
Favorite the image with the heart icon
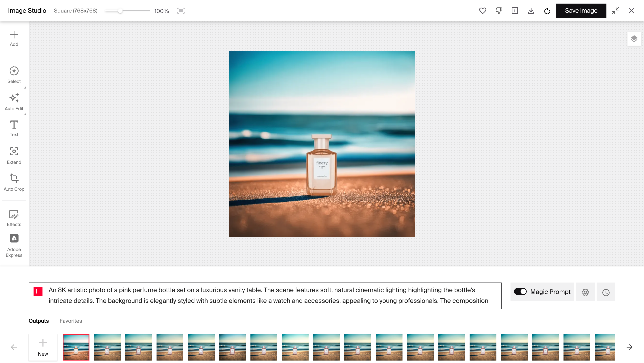(483, 11)
